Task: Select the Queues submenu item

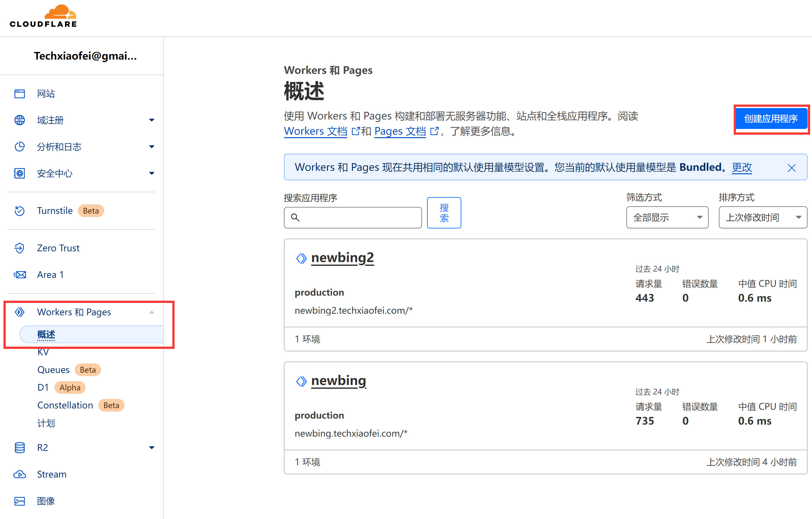Action: pyautogui.click(x=53, y=370)
